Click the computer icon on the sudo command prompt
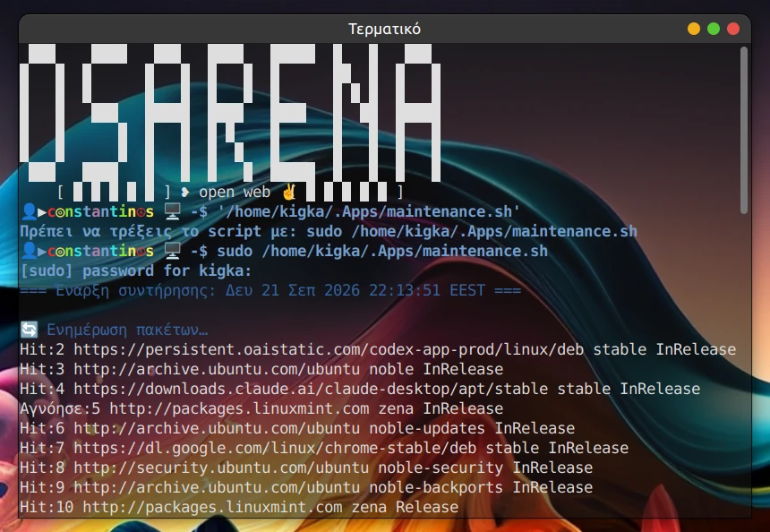Image resolution: width=770 pixels, height=532 pixels. (x=172, y=251)
